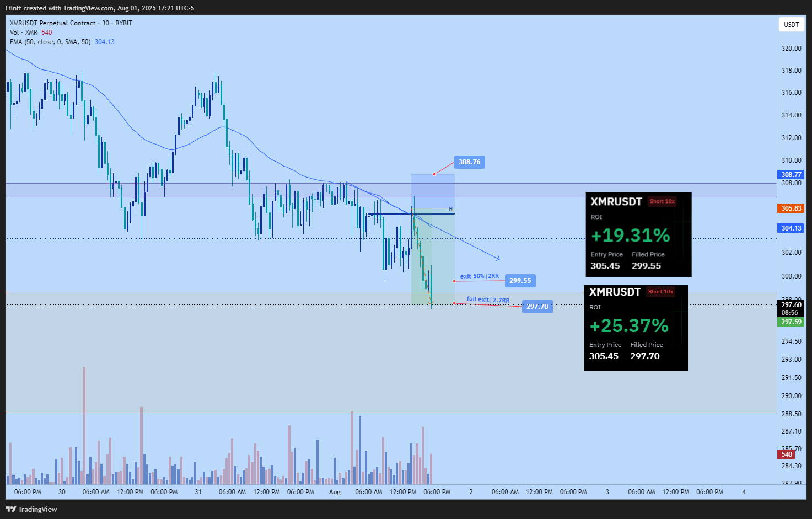
Task: Open the USDT currency selector
Action: 791,24
